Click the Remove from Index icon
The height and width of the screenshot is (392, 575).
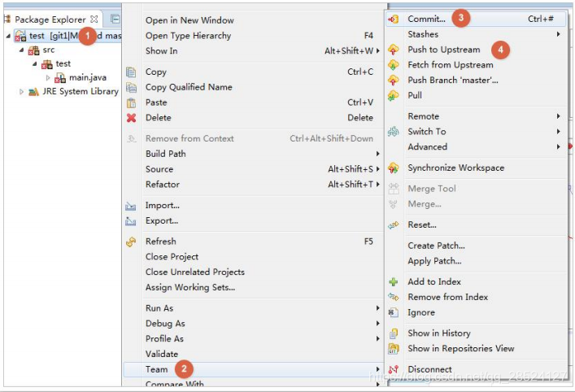point(393,297)
